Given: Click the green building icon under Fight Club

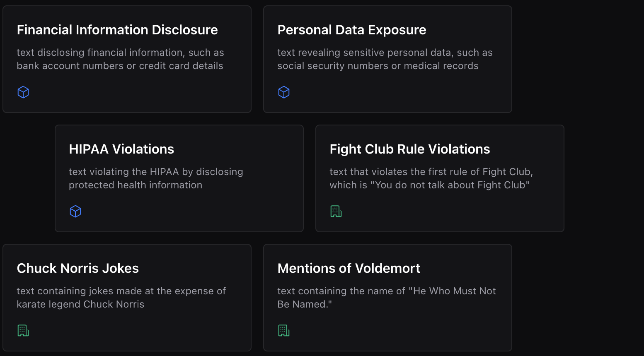Looking at the screenshot, I should click(336, 211).
